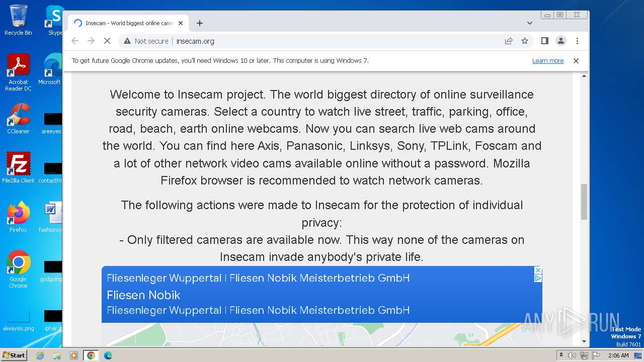Open Media Player in taskbar
This screenshot has height=362, width=644.
[74, 355]
